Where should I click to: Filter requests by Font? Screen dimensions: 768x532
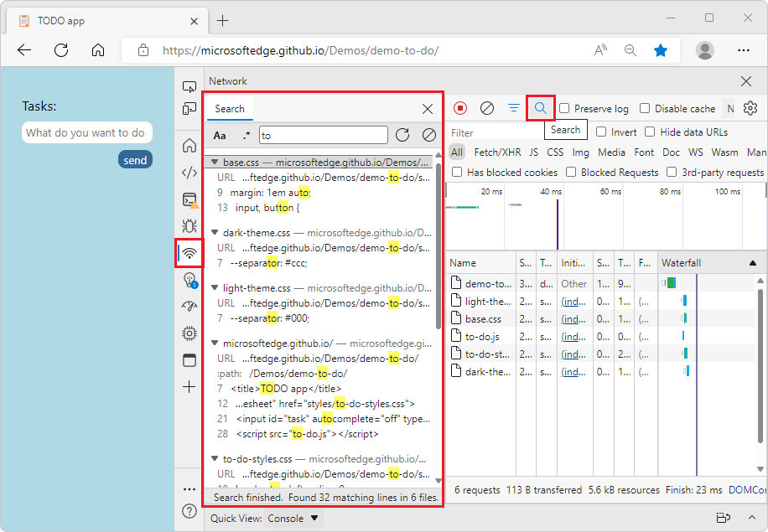point(644,152)
